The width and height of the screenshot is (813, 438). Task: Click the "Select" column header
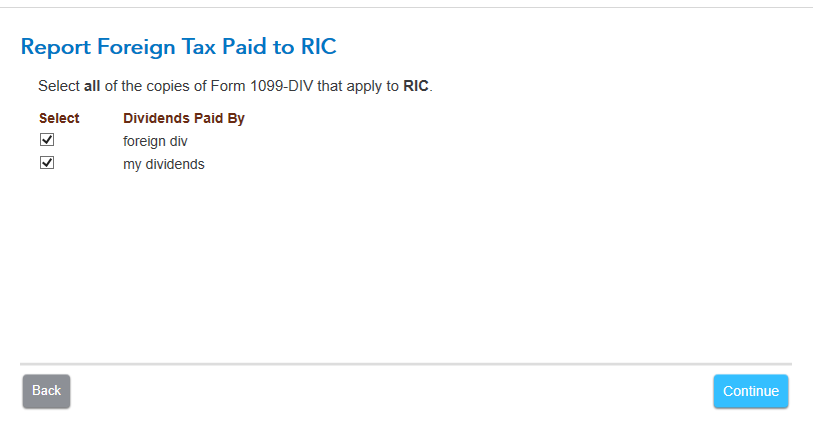tap(59, 118)
